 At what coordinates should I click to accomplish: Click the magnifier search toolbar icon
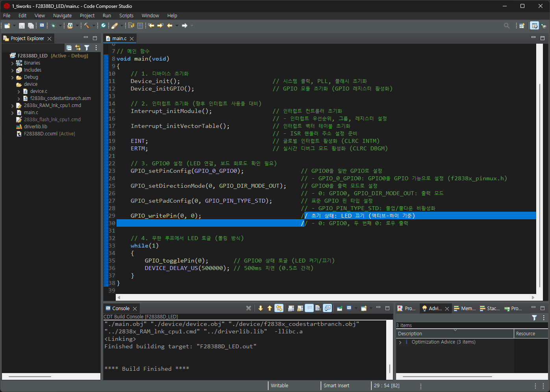103,26
